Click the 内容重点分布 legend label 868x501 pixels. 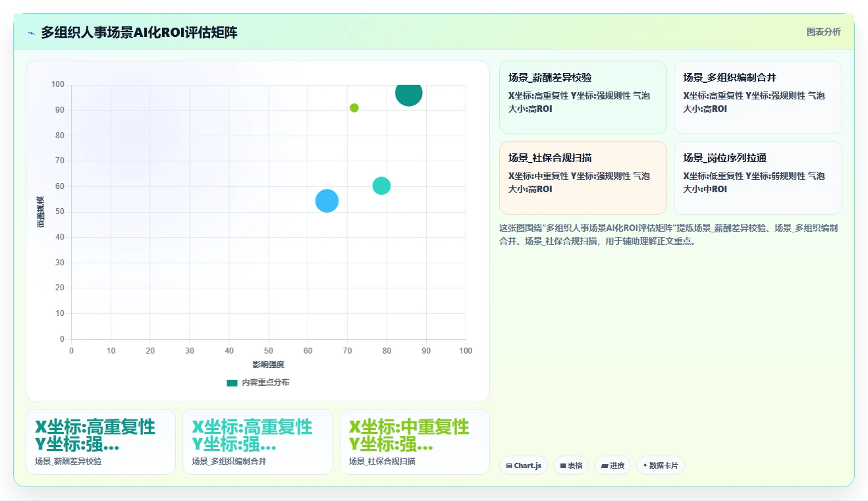pyautogui.click(x=265, y=382)
